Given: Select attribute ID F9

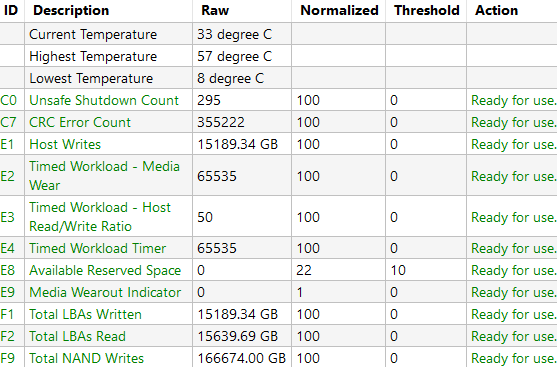Looking at the screenshot, I should click(x=7, y=358).
